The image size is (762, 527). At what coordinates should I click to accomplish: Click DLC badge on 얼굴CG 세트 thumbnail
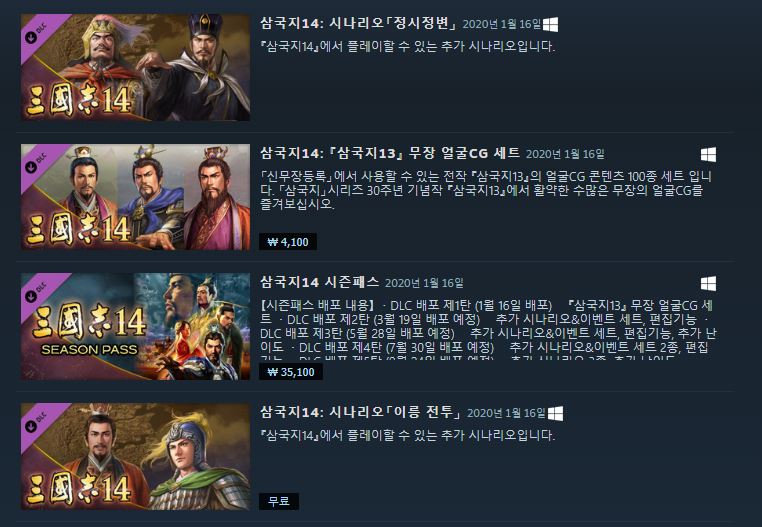point(37,163)
